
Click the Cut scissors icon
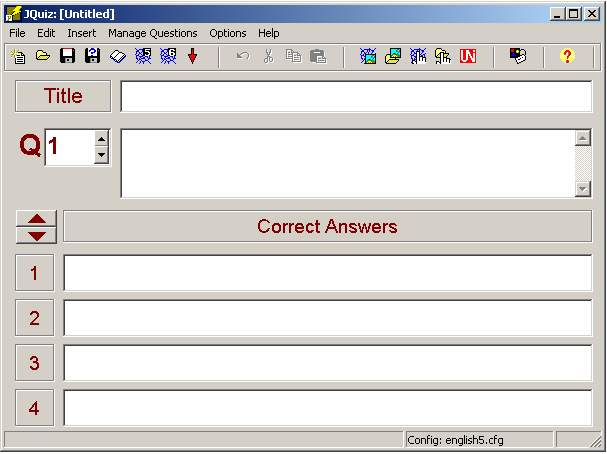click(268, 57)
